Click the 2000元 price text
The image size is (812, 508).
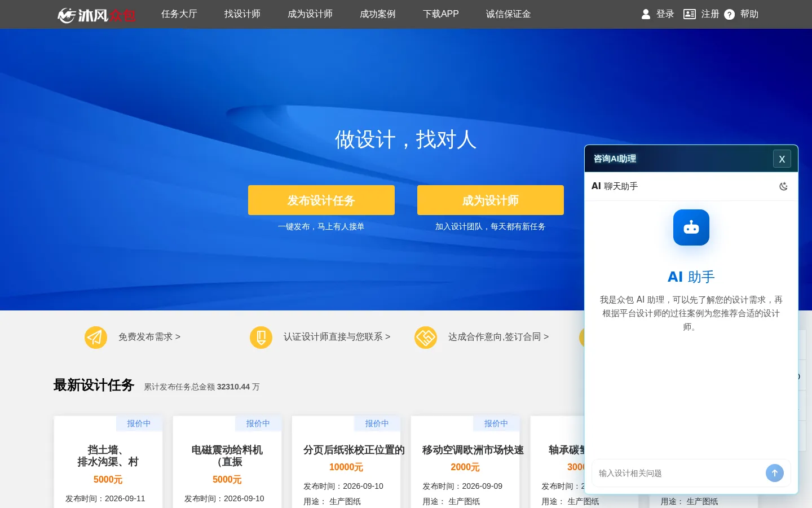coord(465,467)
